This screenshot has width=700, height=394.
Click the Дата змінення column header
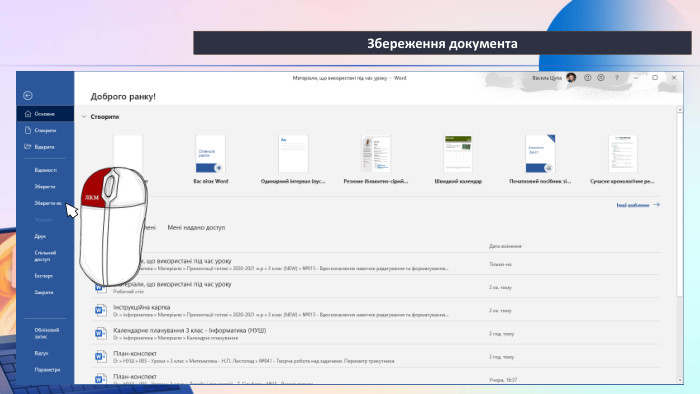pyautogui.click(x=505, y=246)
